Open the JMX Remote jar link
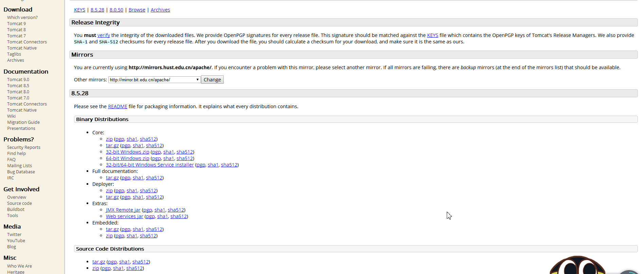The width and height of the screenshot is (644, 274). 123,210
